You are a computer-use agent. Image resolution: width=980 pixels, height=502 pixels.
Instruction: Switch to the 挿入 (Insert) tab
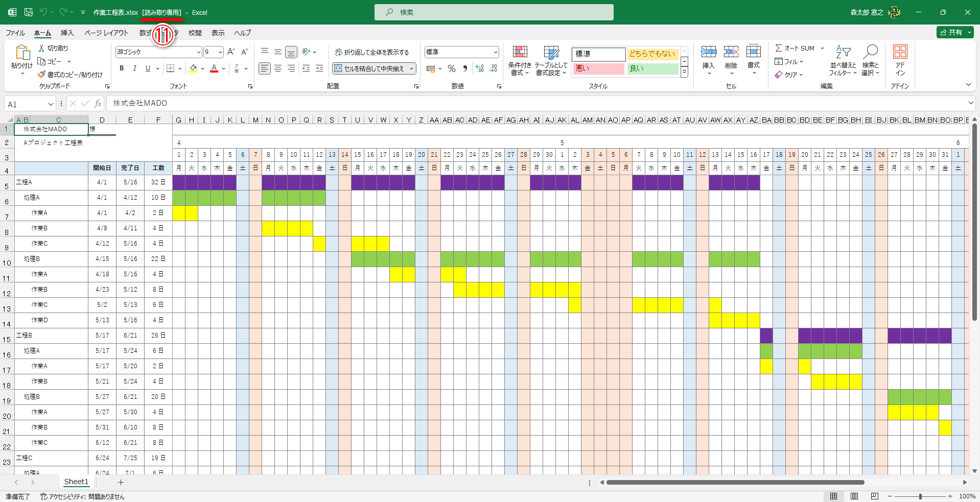tap(67, 33)
